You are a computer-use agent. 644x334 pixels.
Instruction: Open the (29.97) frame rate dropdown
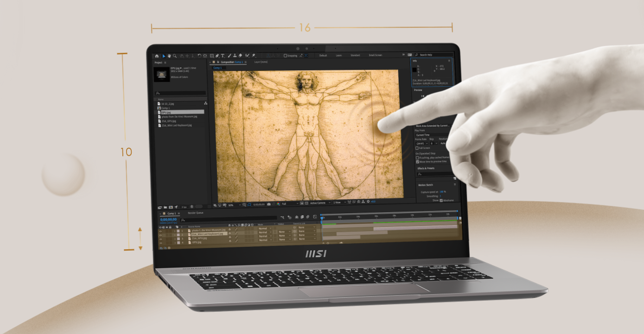(421, 143)
